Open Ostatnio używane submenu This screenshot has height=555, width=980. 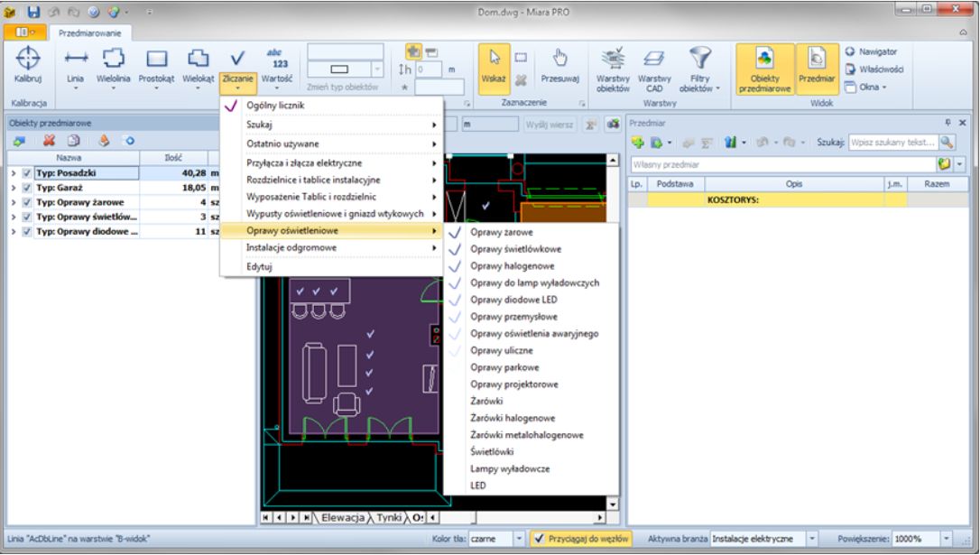(332, 143)
